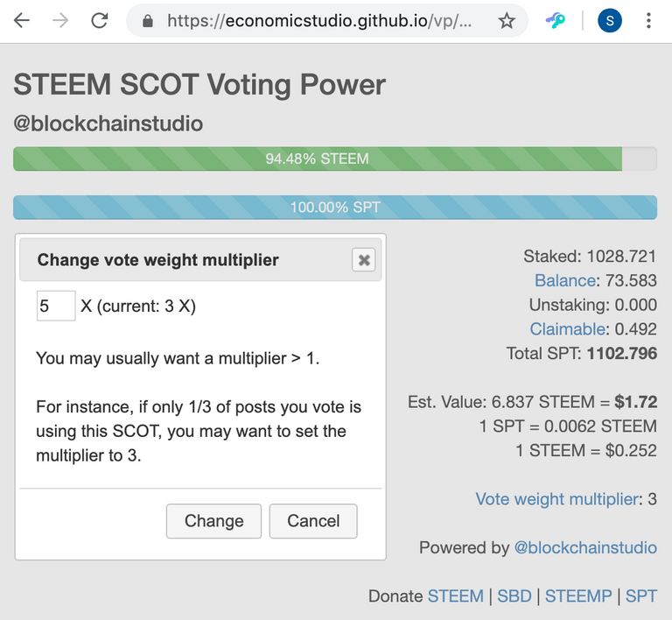The width and height of the screenshot is (672, 620).
Task: Click the @blockchainstudio account name heading
Action: pos(108,123)
